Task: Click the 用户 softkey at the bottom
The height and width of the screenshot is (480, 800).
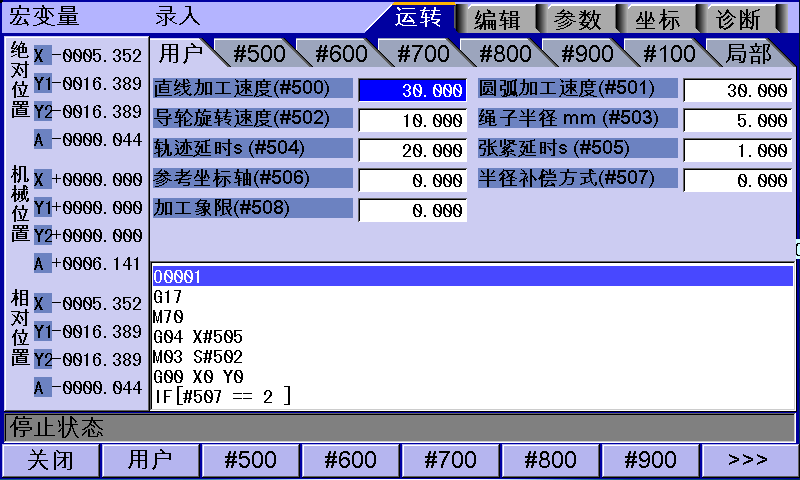Action: point(150,460)
